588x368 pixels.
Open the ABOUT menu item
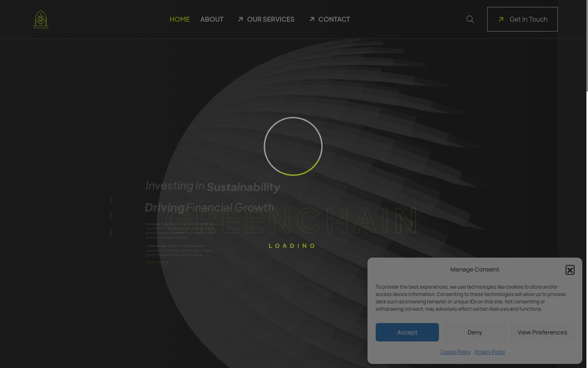(212, 19)
